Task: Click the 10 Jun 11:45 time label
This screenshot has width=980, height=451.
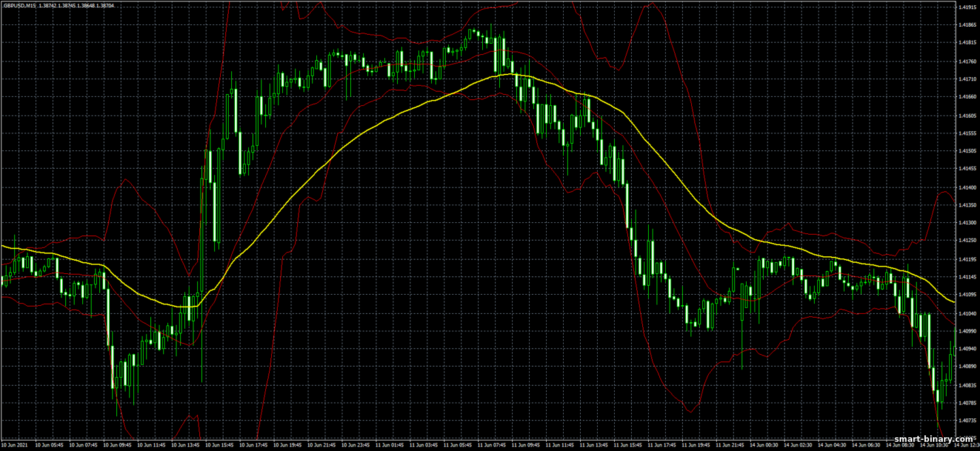Action: (x=151, y=445)
